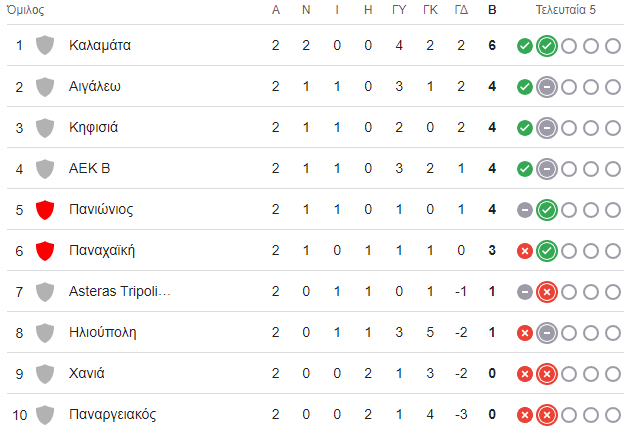Click the Όμιλος column header
The height and width of the screenshot is (441, 641).
25,10
